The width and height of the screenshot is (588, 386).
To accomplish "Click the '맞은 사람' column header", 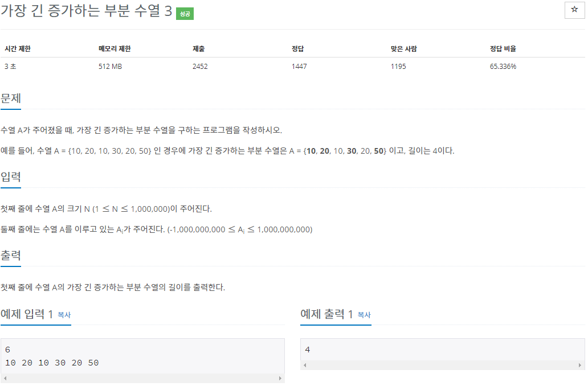I will 405,49.
